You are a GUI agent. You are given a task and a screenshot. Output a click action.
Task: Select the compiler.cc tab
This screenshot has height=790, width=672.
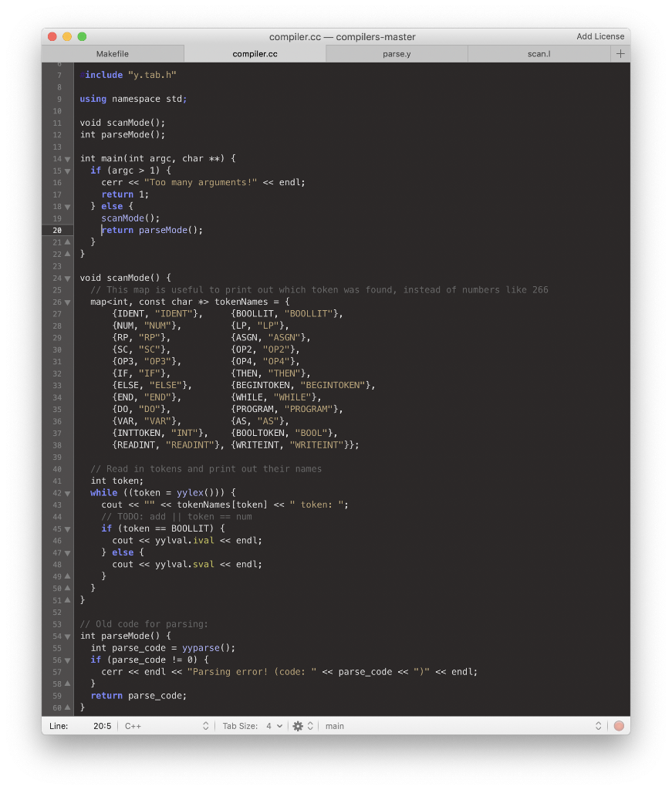click(x=255, y=54)
